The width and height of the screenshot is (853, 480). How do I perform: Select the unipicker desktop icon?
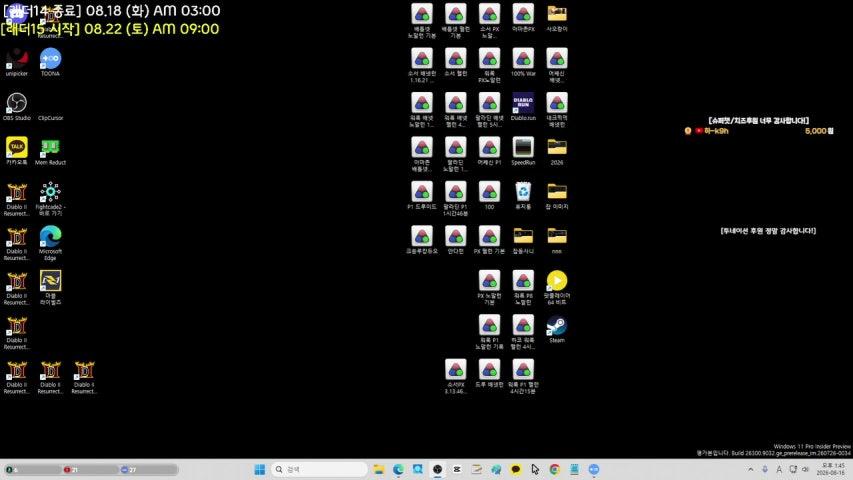(x=16, y=62)
